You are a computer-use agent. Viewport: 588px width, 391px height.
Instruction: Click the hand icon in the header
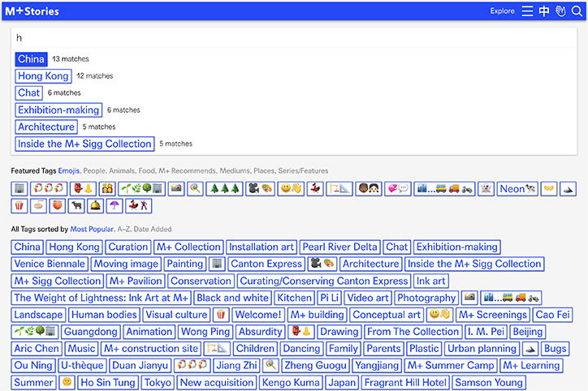tap(560, 11)
